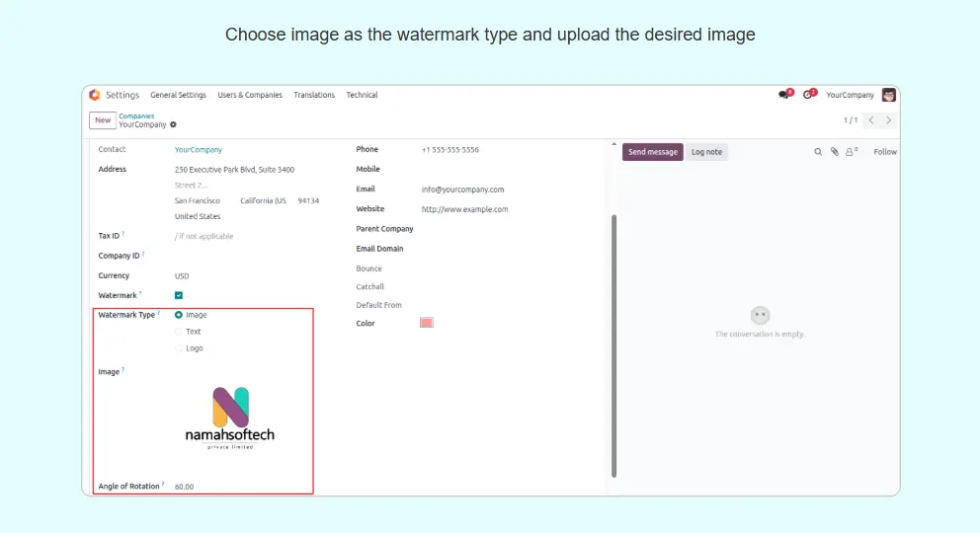980x533 pixels.
Task: Click the user avatar icon
Action: tap(889, 95)
